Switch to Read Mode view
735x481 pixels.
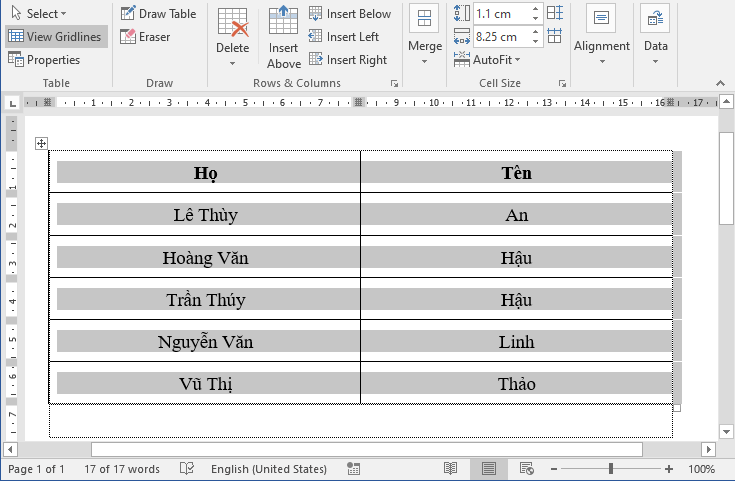tap(450, 468)
